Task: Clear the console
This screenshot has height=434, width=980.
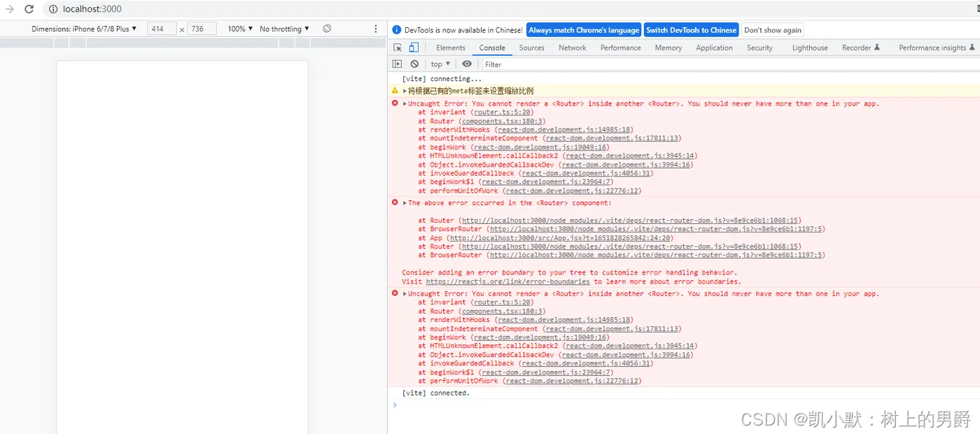Action: pos(414,64)
